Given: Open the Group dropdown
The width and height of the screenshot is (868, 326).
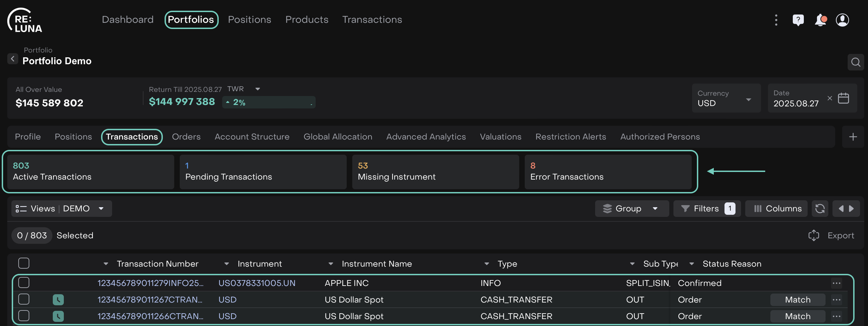Looking at the screenshot, I should tap(631, 209).
